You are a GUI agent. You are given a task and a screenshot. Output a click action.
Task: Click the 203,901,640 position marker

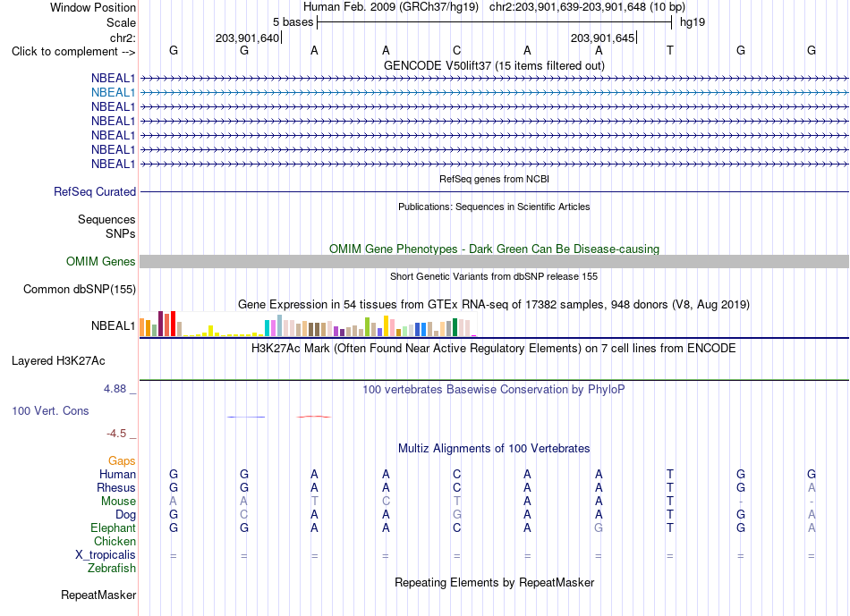coord(247,38)
